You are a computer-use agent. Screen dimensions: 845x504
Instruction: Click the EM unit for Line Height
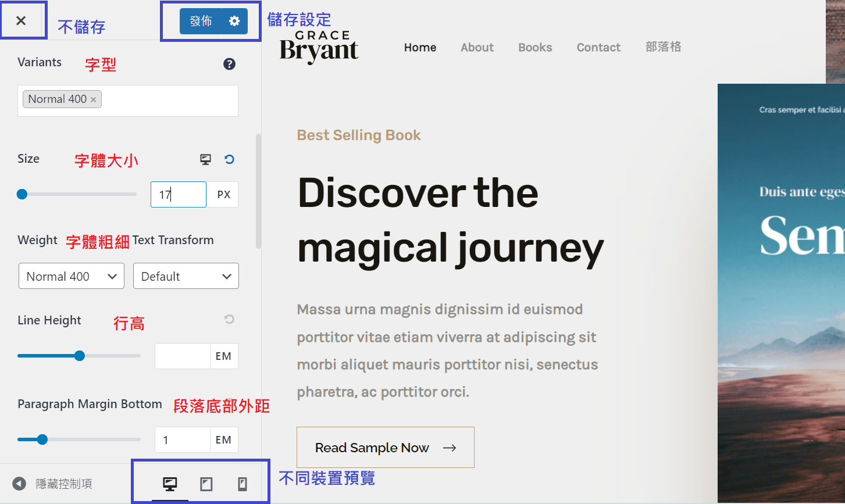pos(224,356)
